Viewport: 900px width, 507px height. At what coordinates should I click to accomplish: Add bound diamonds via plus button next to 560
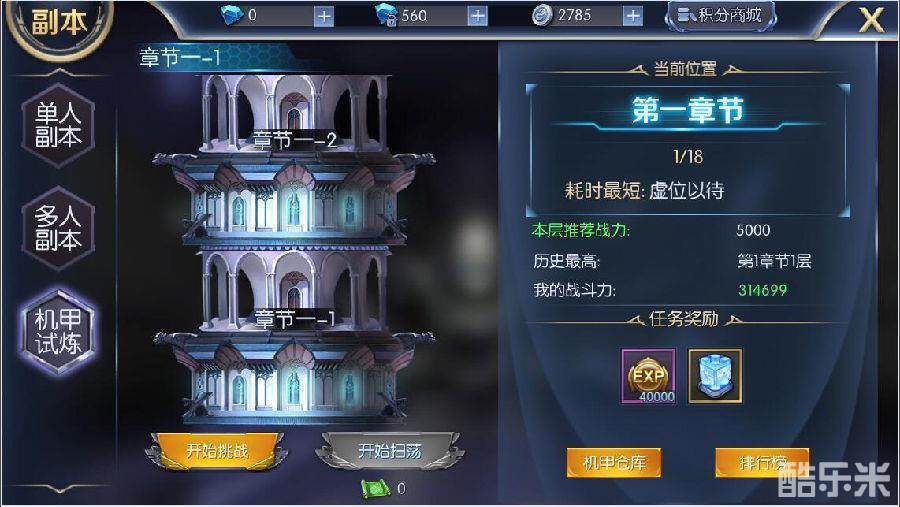(x=477, y=16)
